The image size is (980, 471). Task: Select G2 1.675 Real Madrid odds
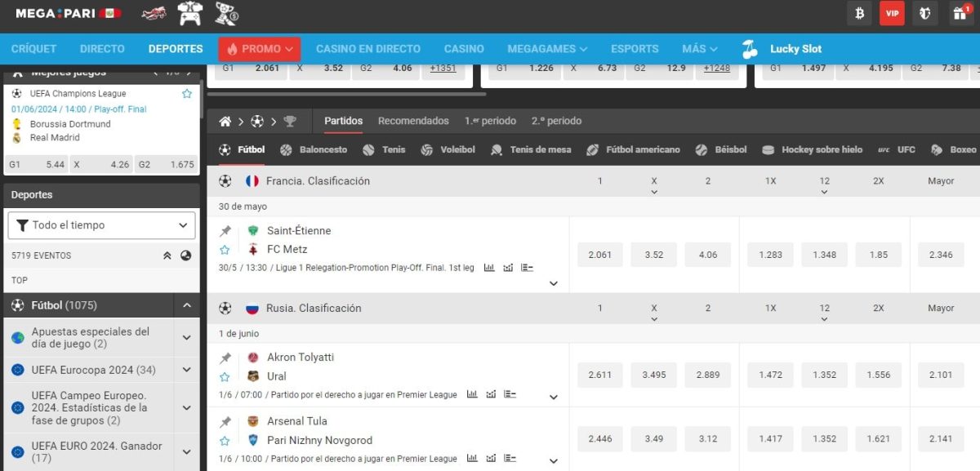click(x=166, y=164)
